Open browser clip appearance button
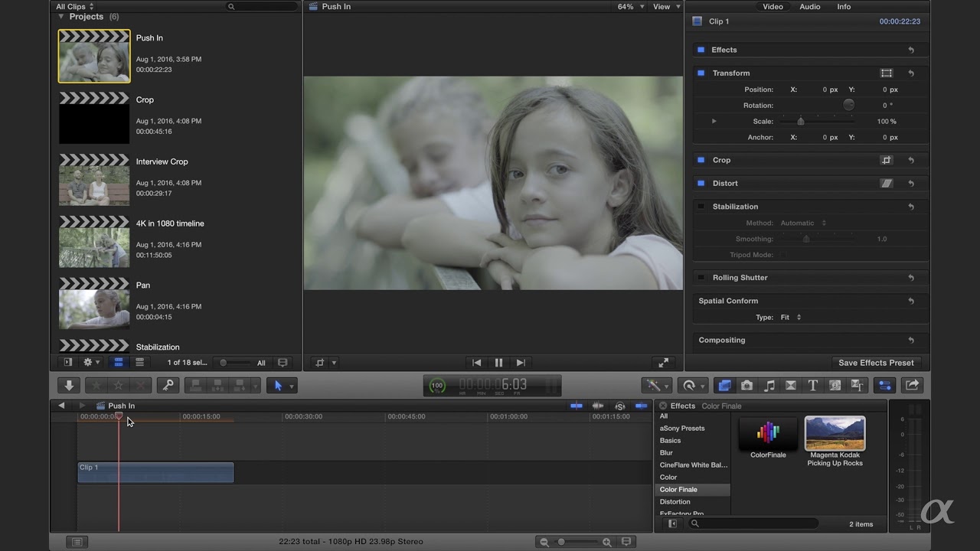This screenshot has width=980, height=551. (283, 363)
